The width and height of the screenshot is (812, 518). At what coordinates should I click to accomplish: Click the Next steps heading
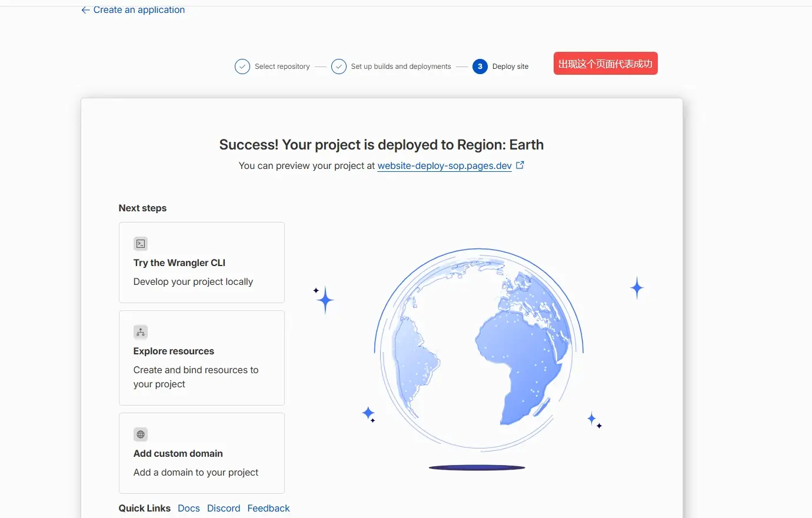142,208
